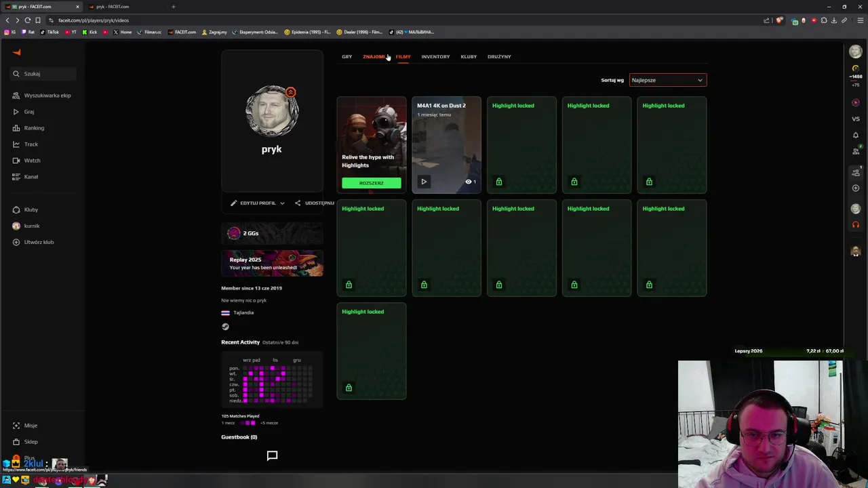The image size is (868, 488).
Task: Click the 105 Matches Played text
Action: 240,416
